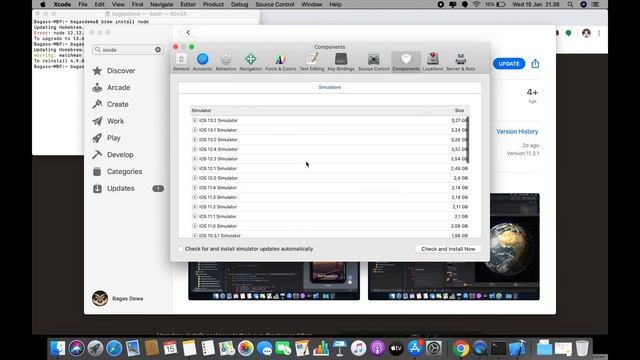Open the Product menu
This screenshot has width=640, height=360.
pos(213,4)
